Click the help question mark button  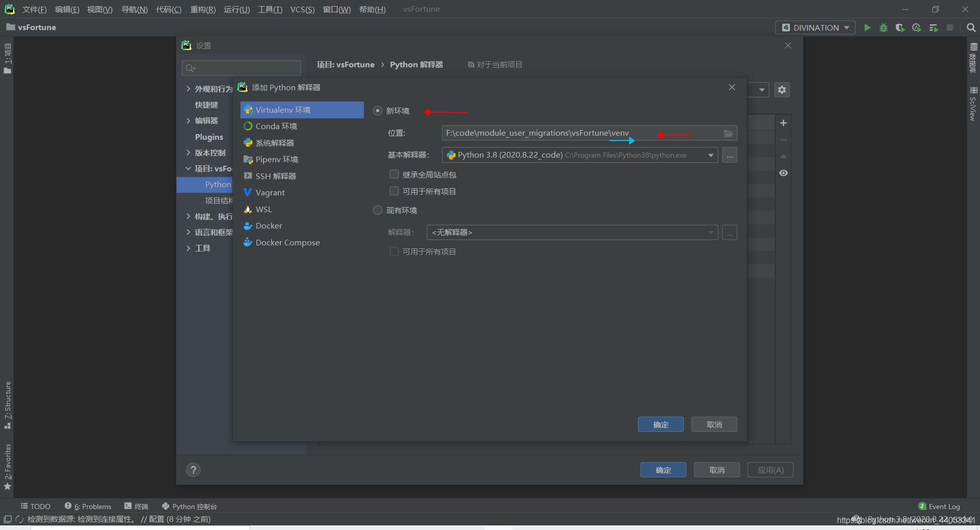point(193,470)
